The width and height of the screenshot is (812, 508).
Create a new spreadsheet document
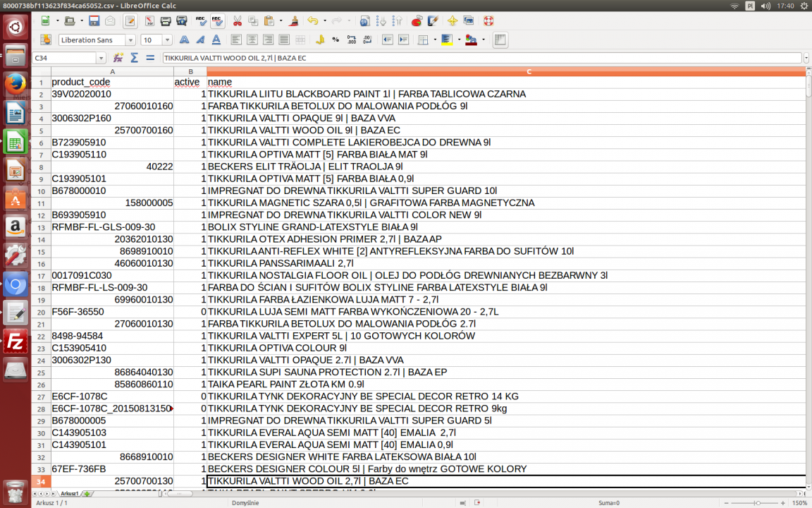pyautogui.click(x=46, y=21)
